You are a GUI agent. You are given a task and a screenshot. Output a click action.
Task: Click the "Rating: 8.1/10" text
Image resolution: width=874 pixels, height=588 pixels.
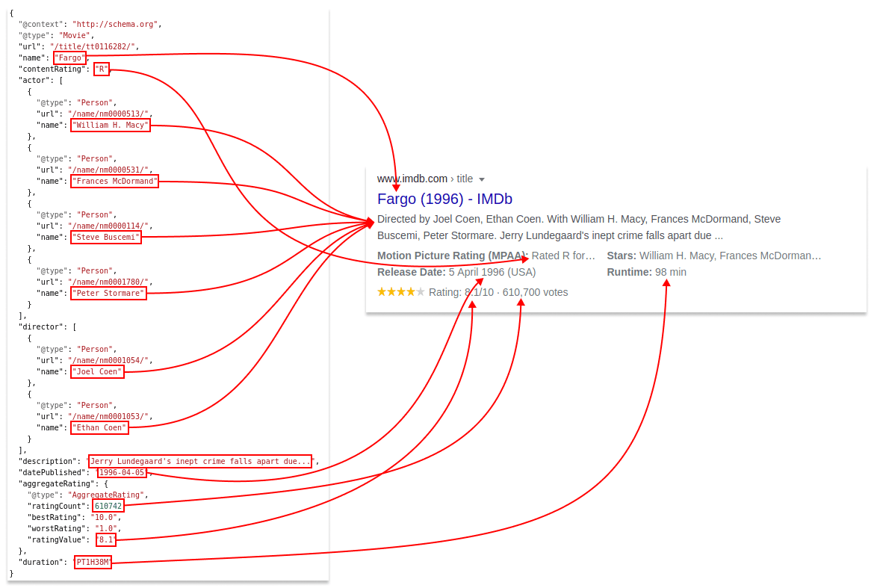coord(461,293)
